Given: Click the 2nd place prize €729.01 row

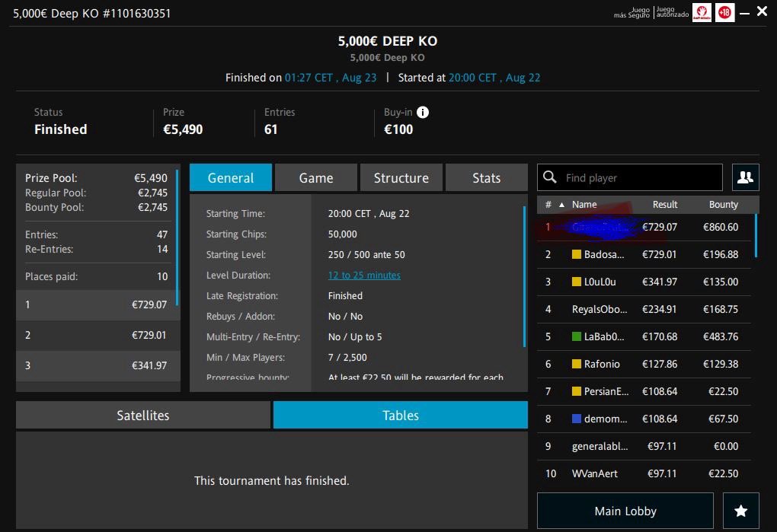Looking at the screenshot, I should [97, 335].
